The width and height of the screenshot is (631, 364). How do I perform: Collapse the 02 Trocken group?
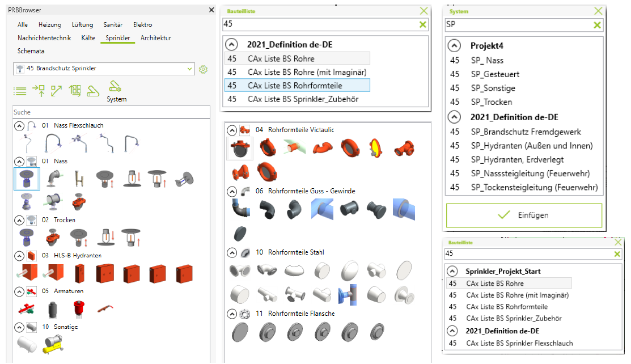(19, 220)
